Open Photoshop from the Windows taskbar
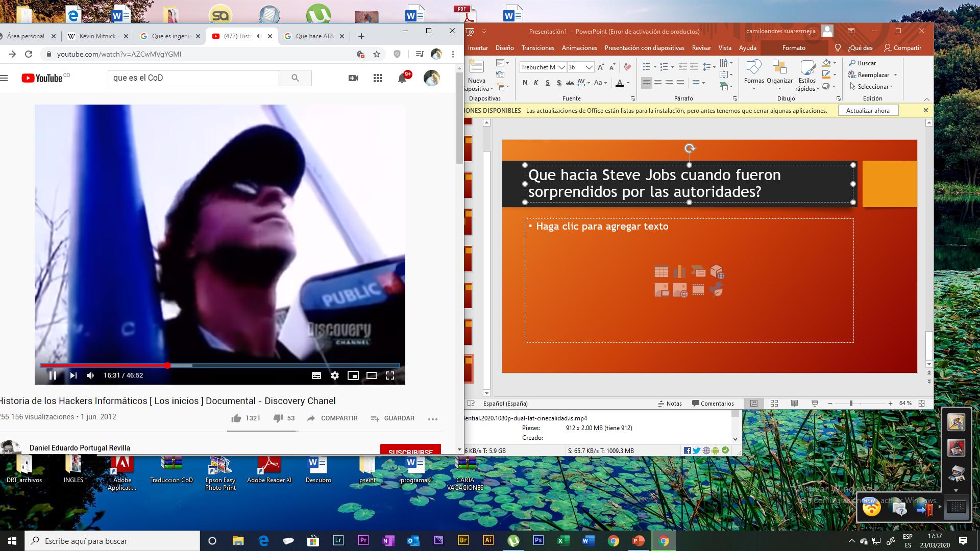Image resolution: width=980 pixels, height=551 pixels. click(x=538, y=541)
